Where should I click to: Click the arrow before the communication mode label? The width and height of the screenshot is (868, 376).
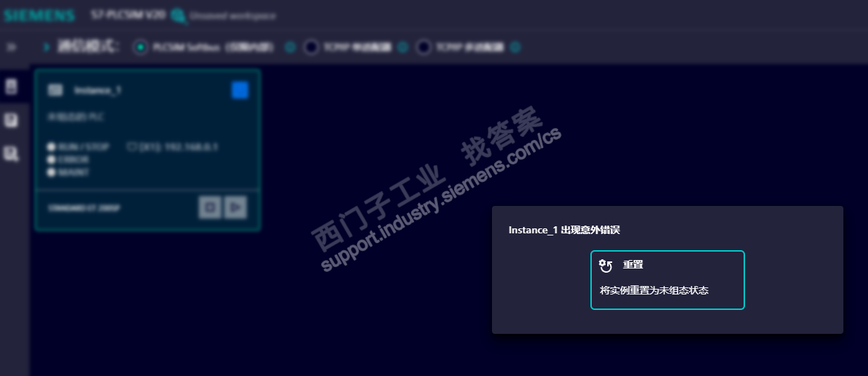point(47,47)
